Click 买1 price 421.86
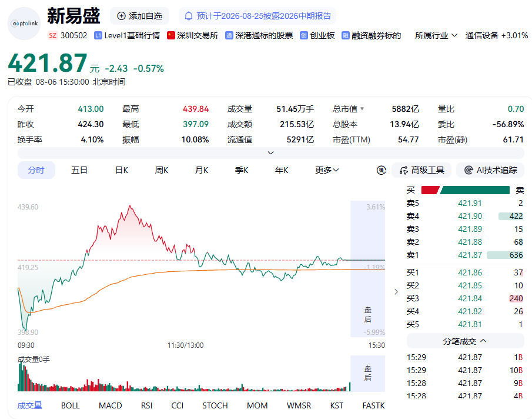This screenshot has height=419, width=532. pyautogui.click(x=470, y=272)
